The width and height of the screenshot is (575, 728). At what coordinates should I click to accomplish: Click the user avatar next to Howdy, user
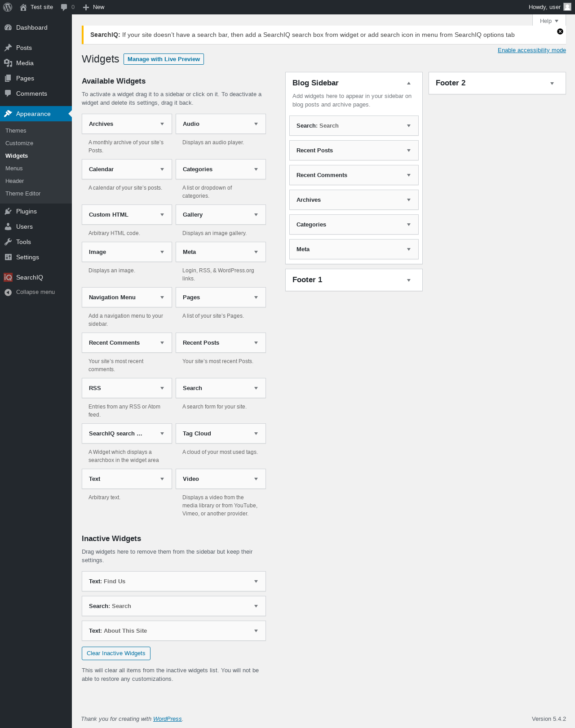point(567,7)
